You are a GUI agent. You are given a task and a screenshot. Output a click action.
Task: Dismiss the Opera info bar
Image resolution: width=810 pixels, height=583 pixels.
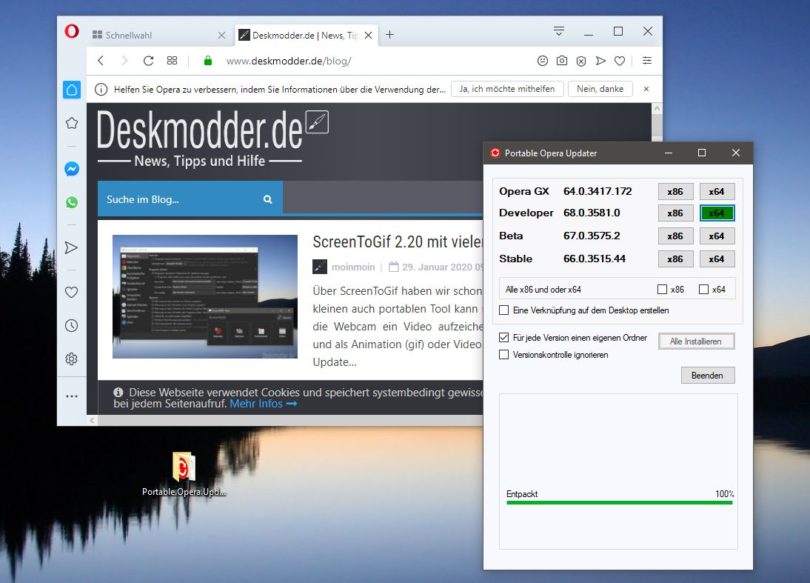pyautogui.click(x=646, y=89)
